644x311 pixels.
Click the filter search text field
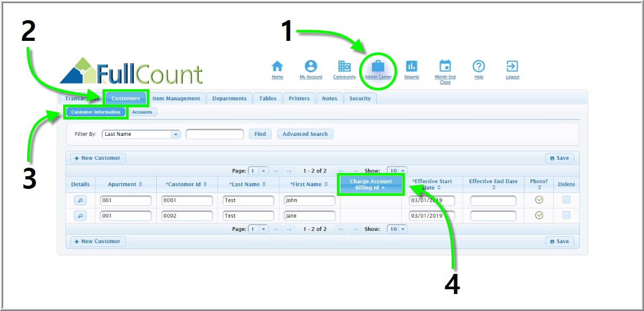pos(215,134)
